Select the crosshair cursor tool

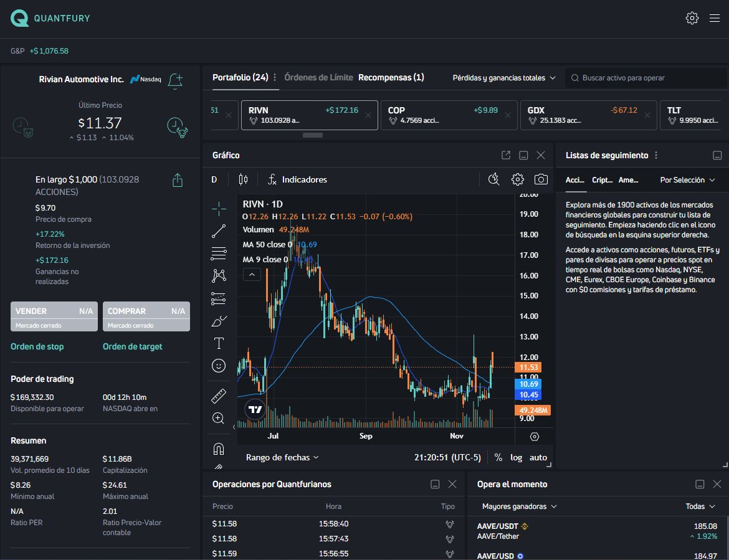pos(219,209)
